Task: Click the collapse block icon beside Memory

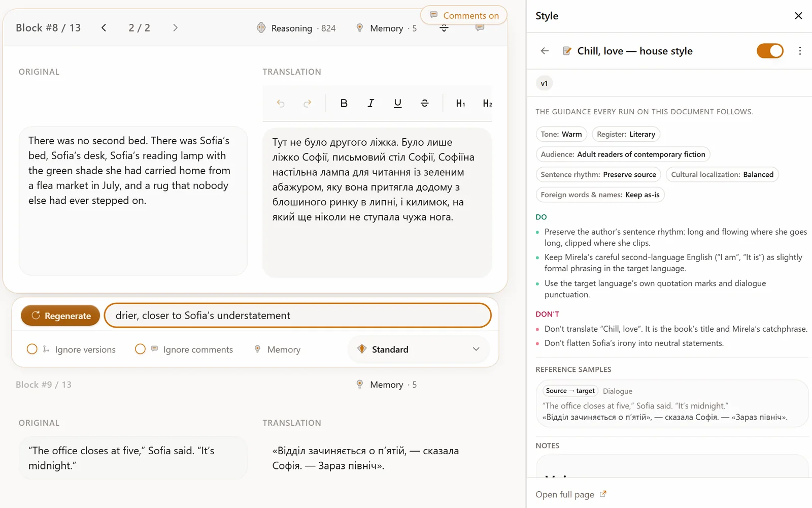Action: [444, 28]
